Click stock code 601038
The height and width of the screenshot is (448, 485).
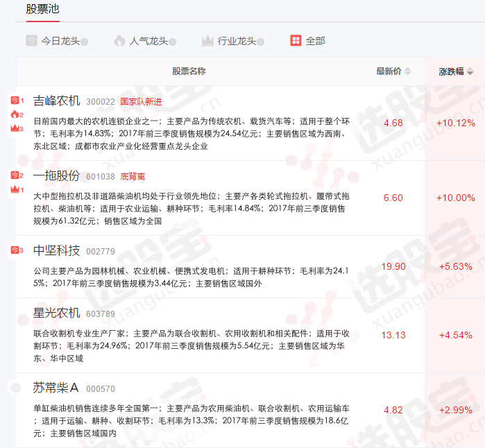(x=101, y=177)
